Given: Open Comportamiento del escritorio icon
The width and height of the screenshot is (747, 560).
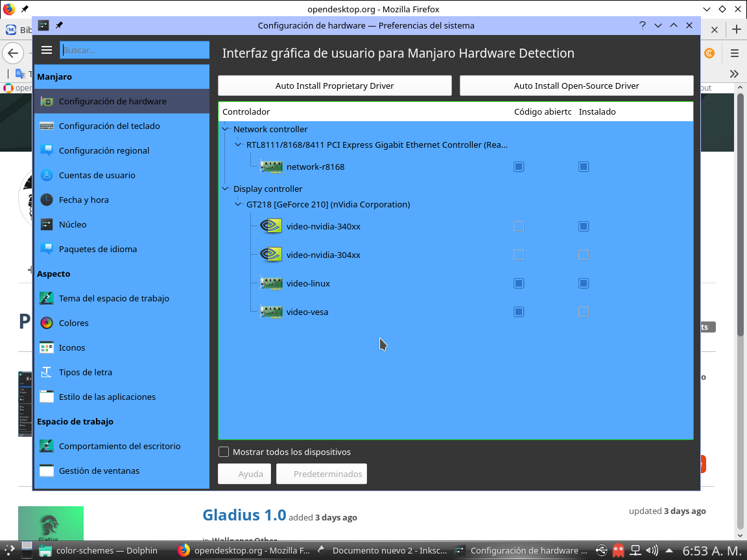Looking at the screenshot, I should coord(47,446).
